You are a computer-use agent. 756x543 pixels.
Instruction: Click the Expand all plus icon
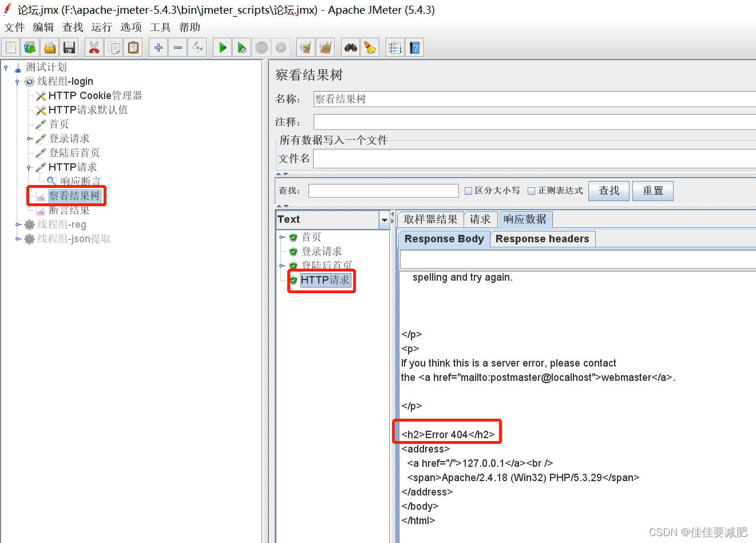(159, 48)
